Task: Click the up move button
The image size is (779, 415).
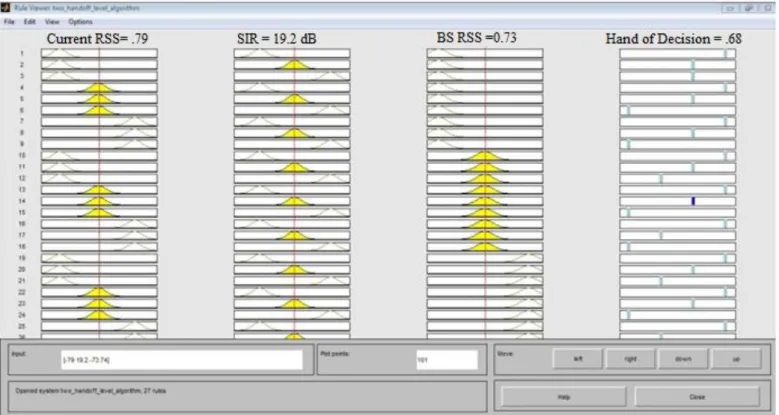Action: [x=736, y=358]
